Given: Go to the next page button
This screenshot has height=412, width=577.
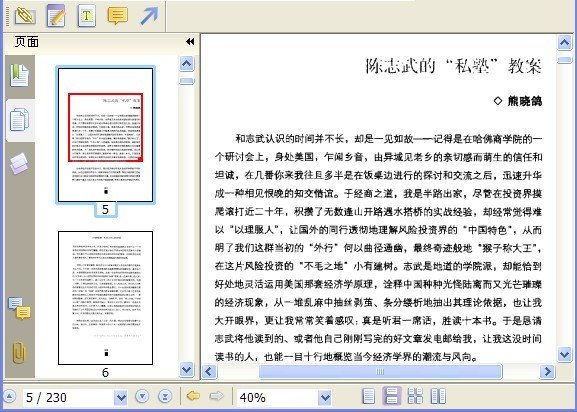Looking at the screenshot, I should 142,397.
